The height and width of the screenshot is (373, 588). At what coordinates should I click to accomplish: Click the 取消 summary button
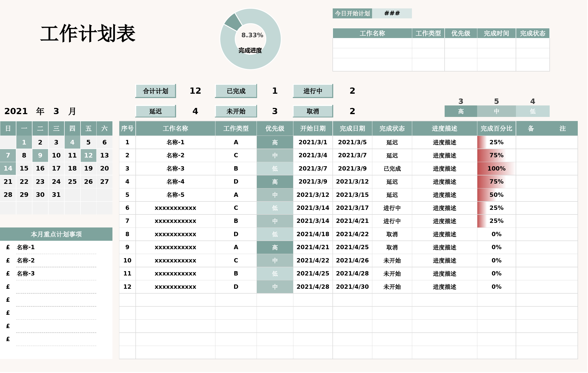click(x=313, y=111)
